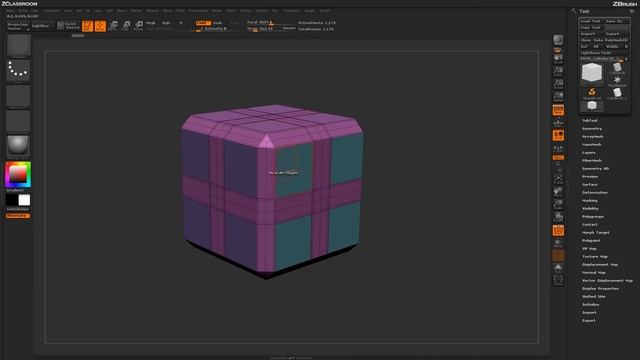Open LightBox from the top shelf
Screen dimensions: 640x360
pyautogui.click(x=40, y=26)
